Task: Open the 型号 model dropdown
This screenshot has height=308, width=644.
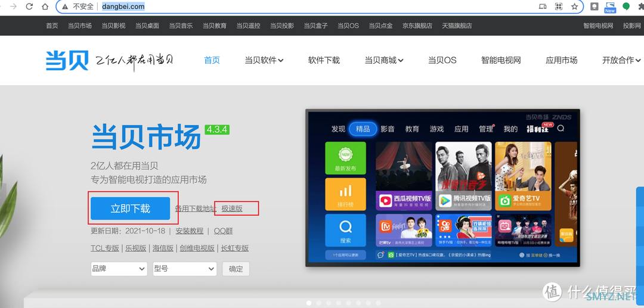Action: 184,269
